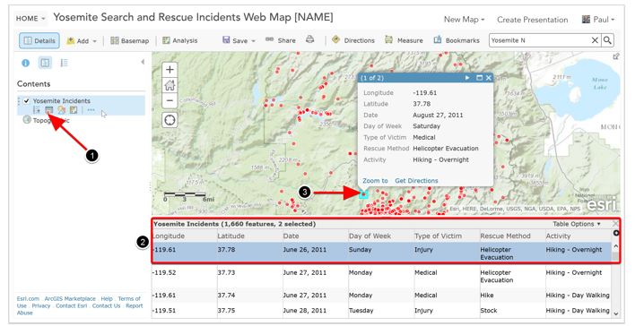
Task: Open the Paul account menu
Action: 598,20
